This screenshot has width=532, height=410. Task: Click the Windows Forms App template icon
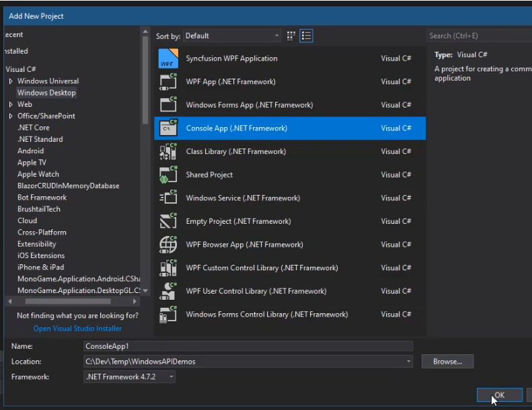point(168,105)
